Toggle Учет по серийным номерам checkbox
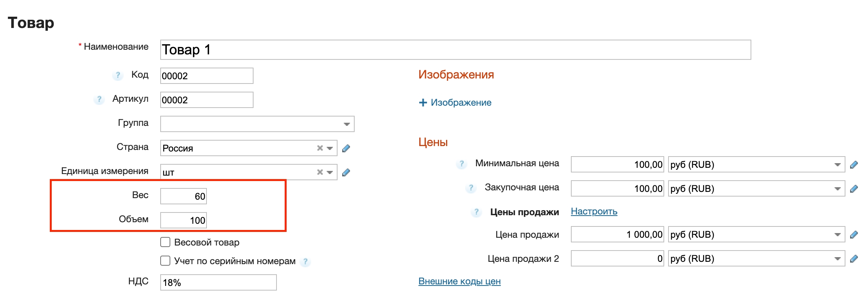This screenshot has width=868, height=296. [x=165, y=261]
